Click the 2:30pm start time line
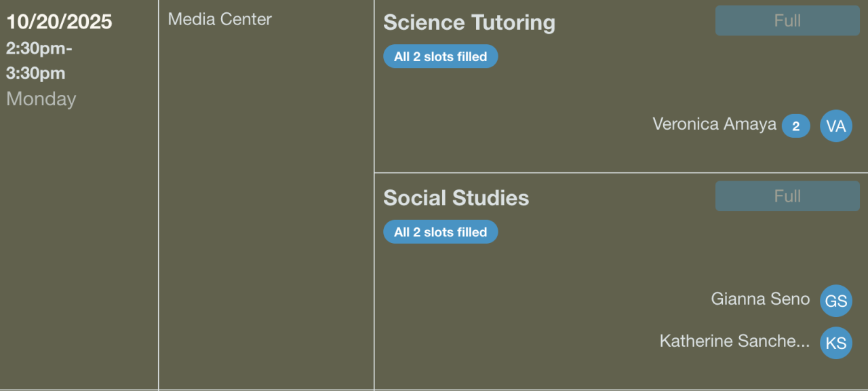Viewport: 868px width, 391px height. coord(39,49)
